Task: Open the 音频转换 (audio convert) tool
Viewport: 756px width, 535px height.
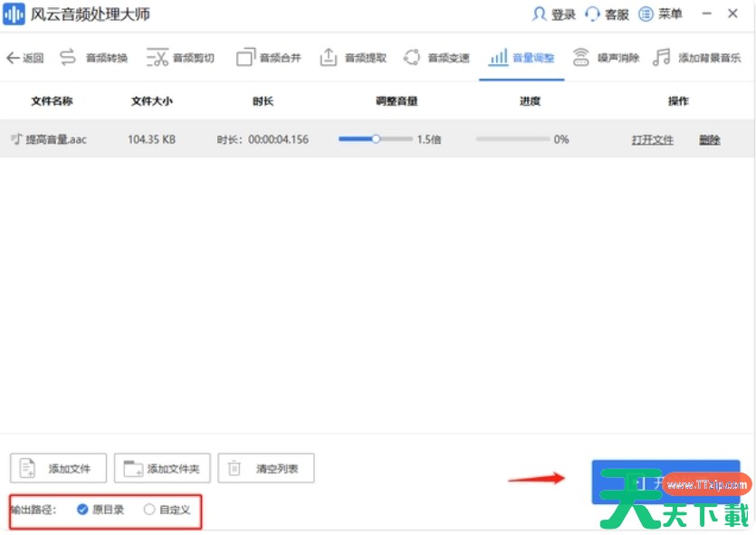Action: click(x=100, y=55)
